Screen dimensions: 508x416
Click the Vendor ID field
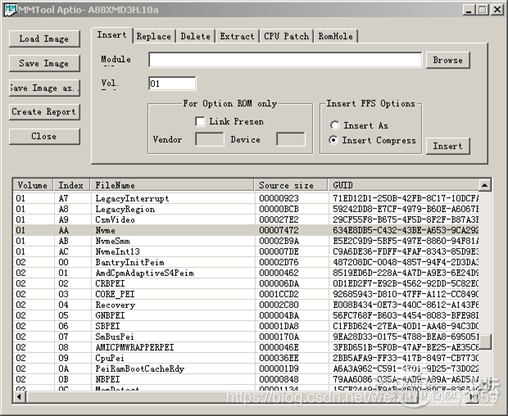210,139
